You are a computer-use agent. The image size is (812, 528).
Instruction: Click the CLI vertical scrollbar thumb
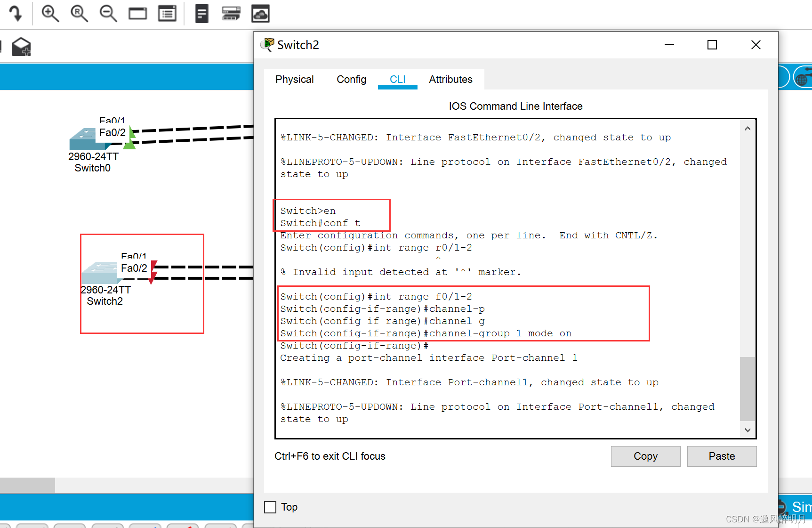pyautogui.click(x=748, y=389)
